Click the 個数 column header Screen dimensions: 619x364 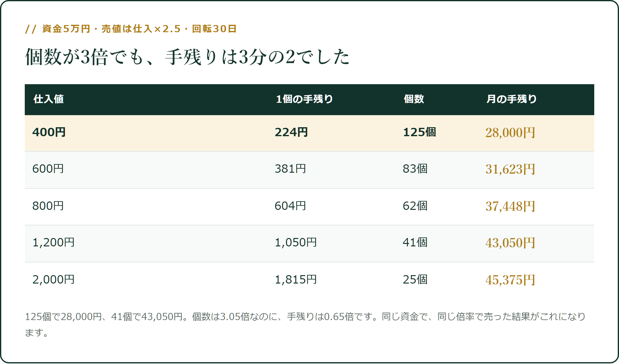coord(414,99)
